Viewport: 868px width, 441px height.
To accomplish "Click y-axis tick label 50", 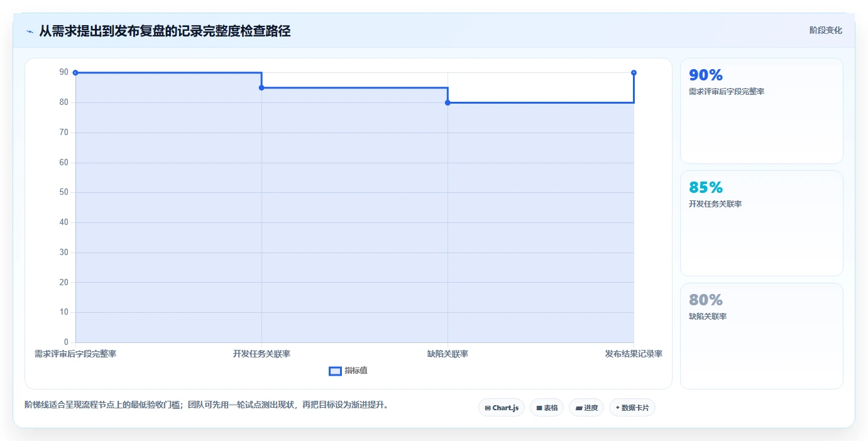I will pos(63,192).
